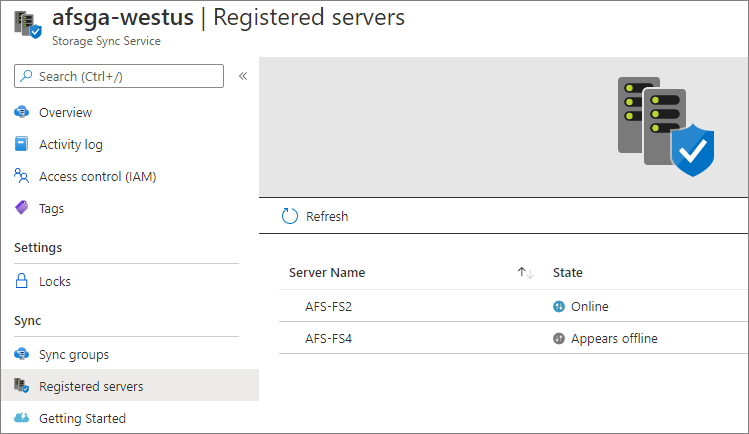This screenshot has width=749, height=434.
Task: Click the Refresh circular arrow icon
Action: tap(290, 216)
